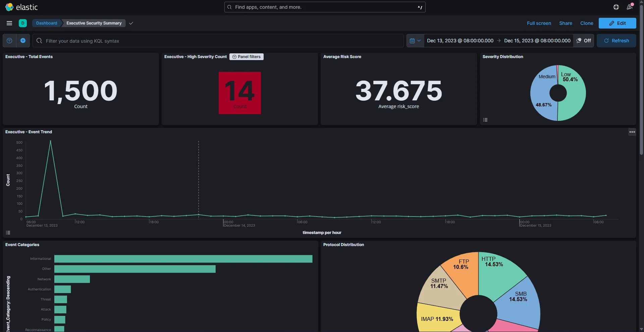Toggle legend on Event Trend chart
The image size is (644, 332).
[x=8, y=232]
